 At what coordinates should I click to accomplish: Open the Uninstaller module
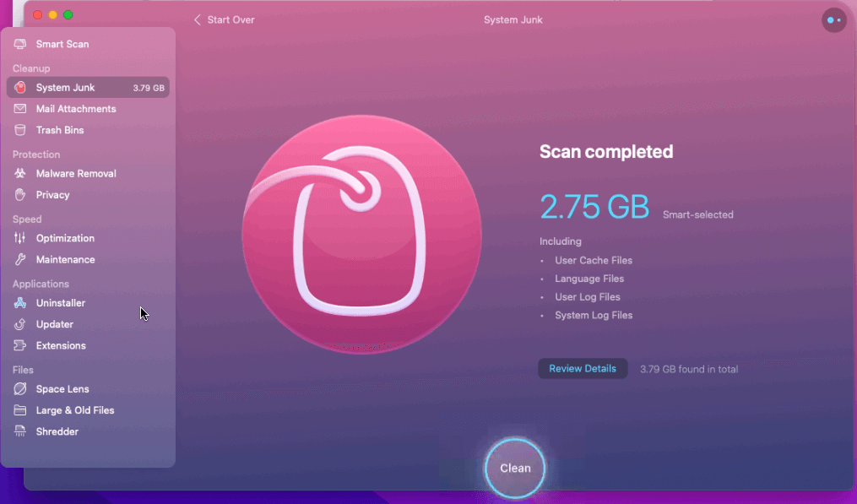coord(88,303)
